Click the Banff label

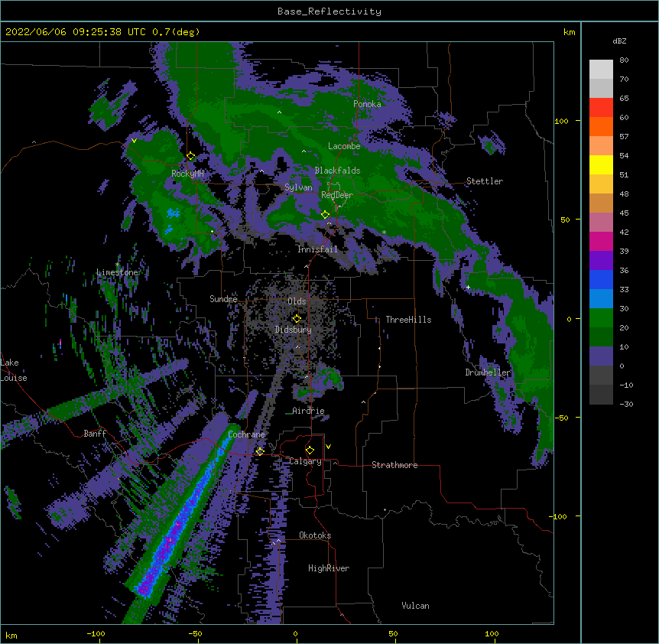(95, 434)
